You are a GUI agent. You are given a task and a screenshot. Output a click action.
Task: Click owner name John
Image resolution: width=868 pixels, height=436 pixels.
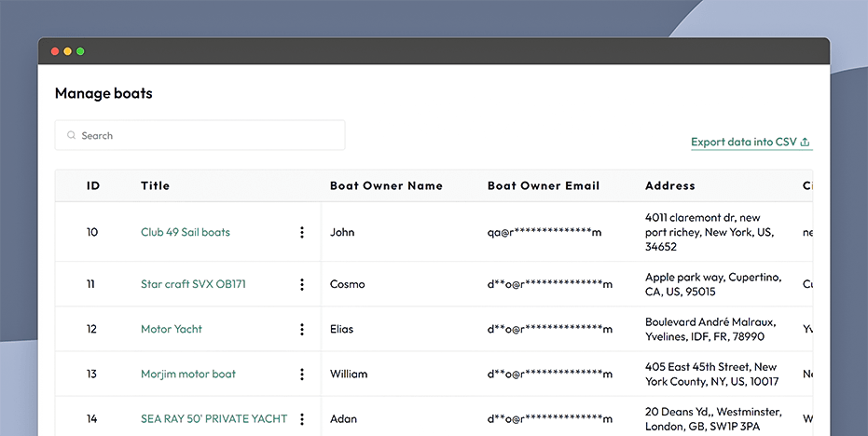click(342, 232)
